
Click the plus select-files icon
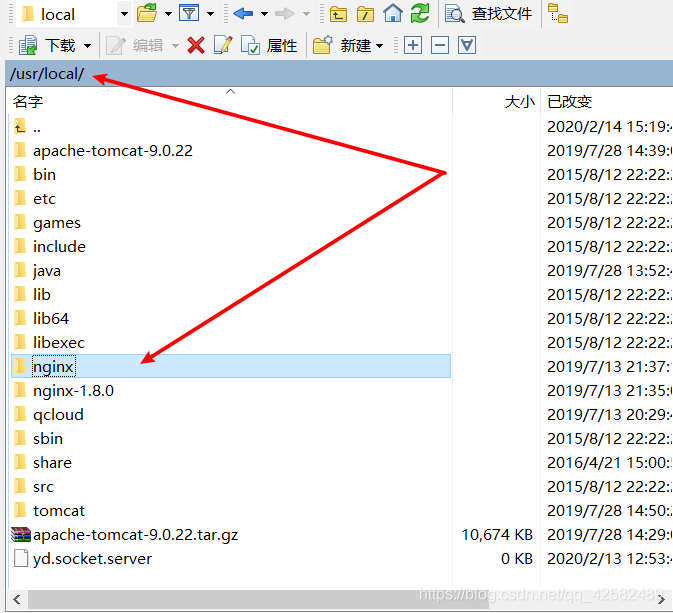(413, 45)
